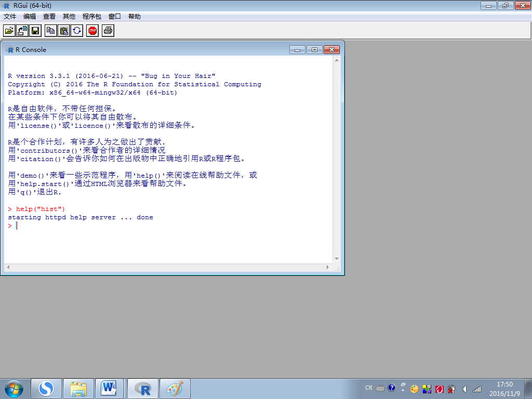The width and height of the screenshot is (532, 399).
Task: Open the 程序包 menu
Action: coord(91,17)
